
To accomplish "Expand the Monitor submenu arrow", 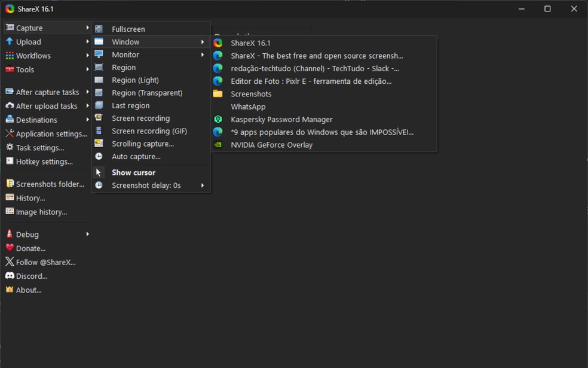I will pos(203,54).
